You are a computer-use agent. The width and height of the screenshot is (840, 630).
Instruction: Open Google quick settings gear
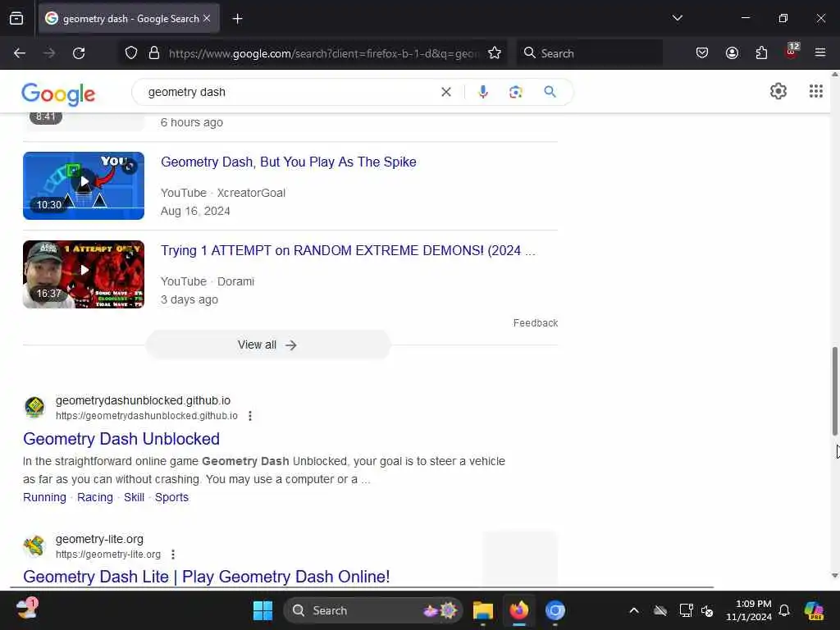coord(778,92)
